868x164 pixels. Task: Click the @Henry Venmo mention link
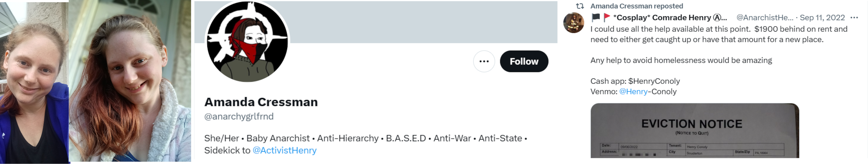pyautogui.click(x=633, y=92)
